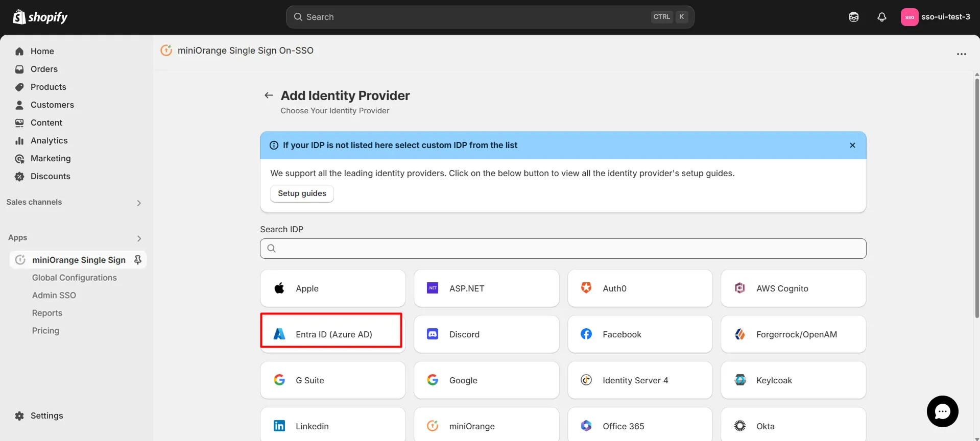Click the Search IDP field
The height and width of the screenshot is (441, 980).
click(563, 249)
